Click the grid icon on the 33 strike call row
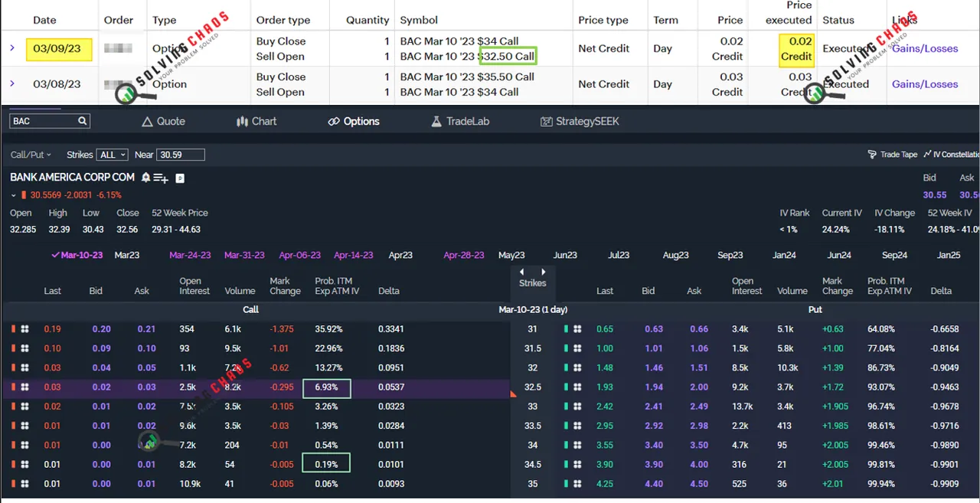The width and height of the screenshot is (980, 503). [24, 407]
